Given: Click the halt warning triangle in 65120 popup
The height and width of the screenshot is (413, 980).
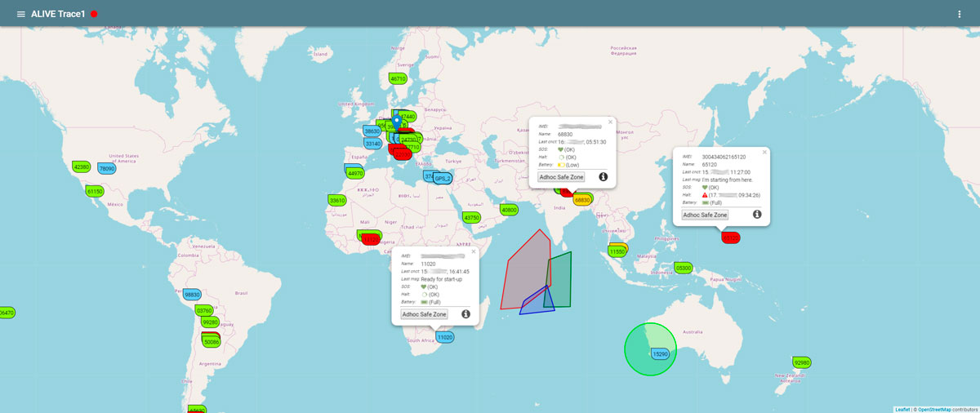Looking at the screenshot, I should [705, 195].
